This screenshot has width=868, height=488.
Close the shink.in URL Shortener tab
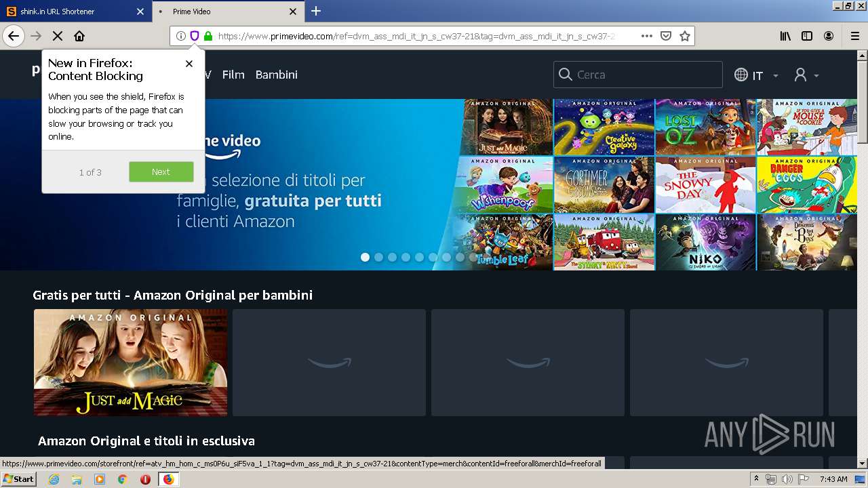[x=140, y=12]
